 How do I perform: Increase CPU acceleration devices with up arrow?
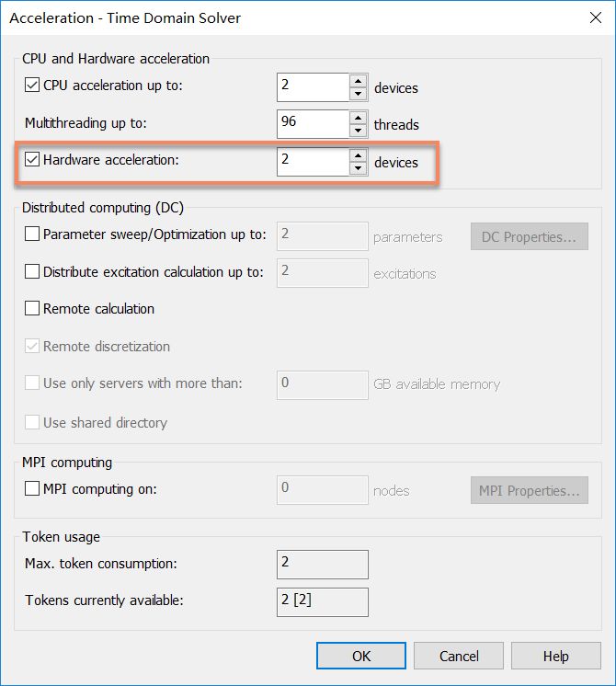coord(359,81)
